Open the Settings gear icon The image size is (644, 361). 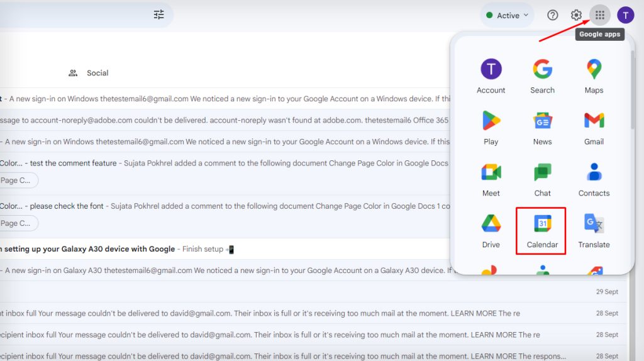(576, 15)
